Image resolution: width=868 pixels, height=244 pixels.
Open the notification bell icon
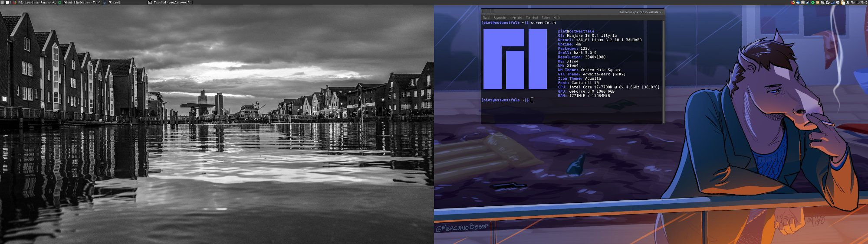[848, 3]
